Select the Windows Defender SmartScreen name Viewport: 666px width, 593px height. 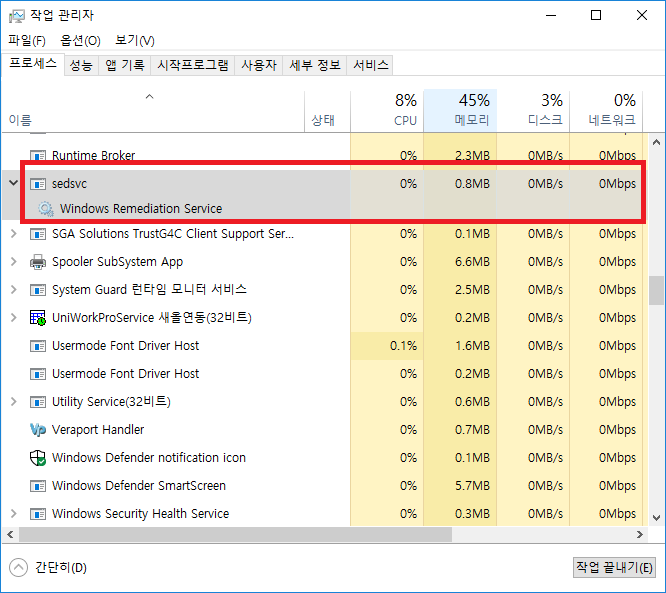pos(138,486)
